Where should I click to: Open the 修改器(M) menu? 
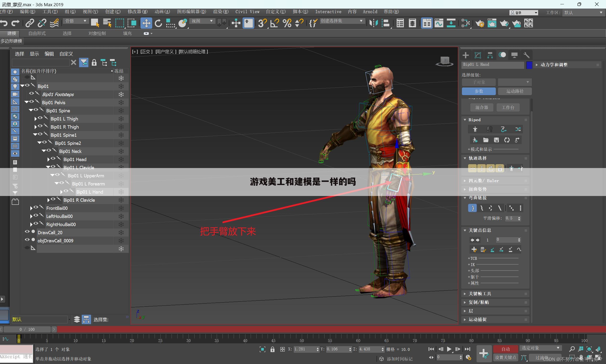138,11
